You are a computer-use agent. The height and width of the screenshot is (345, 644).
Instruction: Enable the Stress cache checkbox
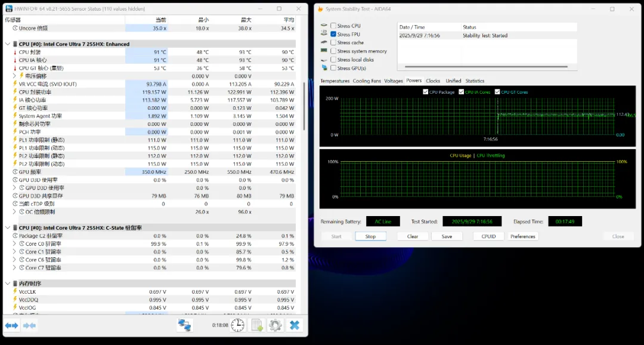tap(333, 42)
